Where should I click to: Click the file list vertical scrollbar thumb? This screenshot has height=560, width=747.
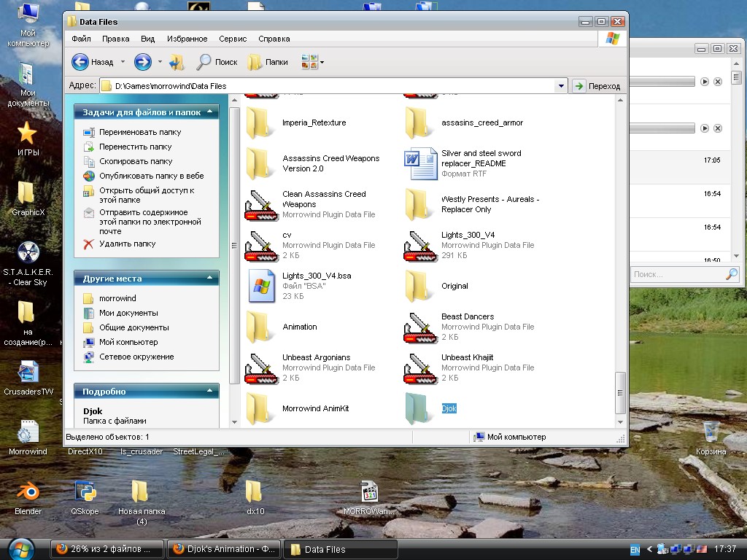pyautogui.click(x=620, y=393)
